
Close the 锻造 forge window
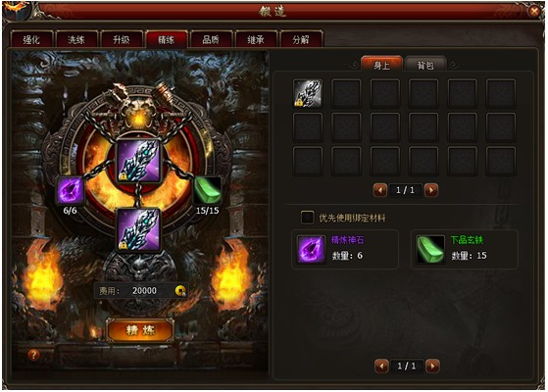click(x=534, y=11)
